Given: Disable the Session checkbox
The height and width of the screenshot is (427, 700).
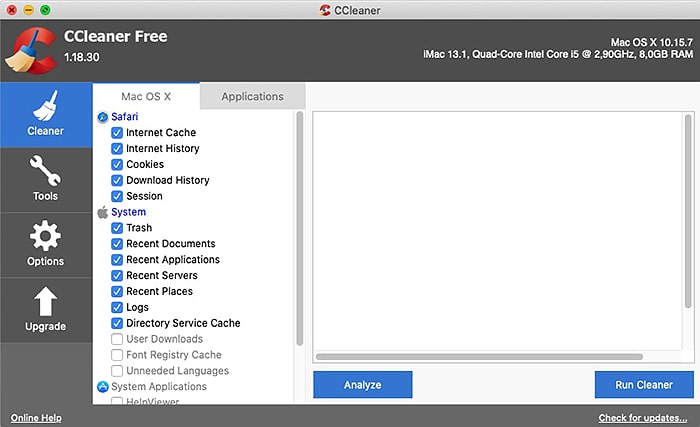Looking at the screenshot, I should pos(117,196).
